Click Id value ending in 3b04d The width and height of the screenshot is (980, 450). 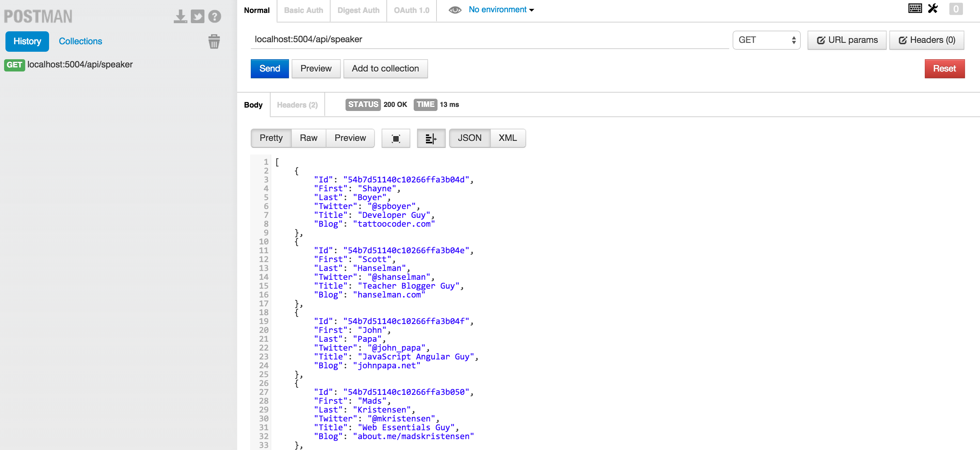406,180
